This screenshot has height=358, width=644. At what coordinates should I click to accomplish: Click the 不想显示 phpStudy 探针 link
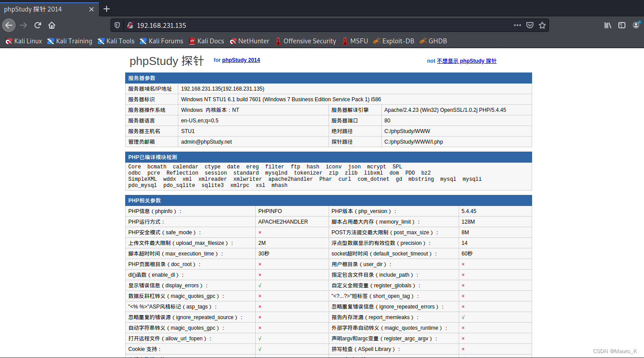467,61
